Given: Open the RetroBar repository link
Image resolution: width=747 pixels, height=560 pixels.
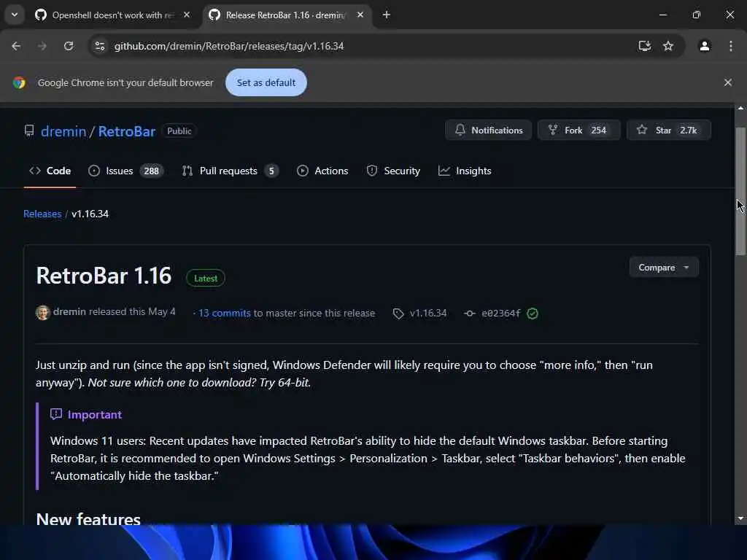Looking at the screenshot, I should click(x=127, y=131).
